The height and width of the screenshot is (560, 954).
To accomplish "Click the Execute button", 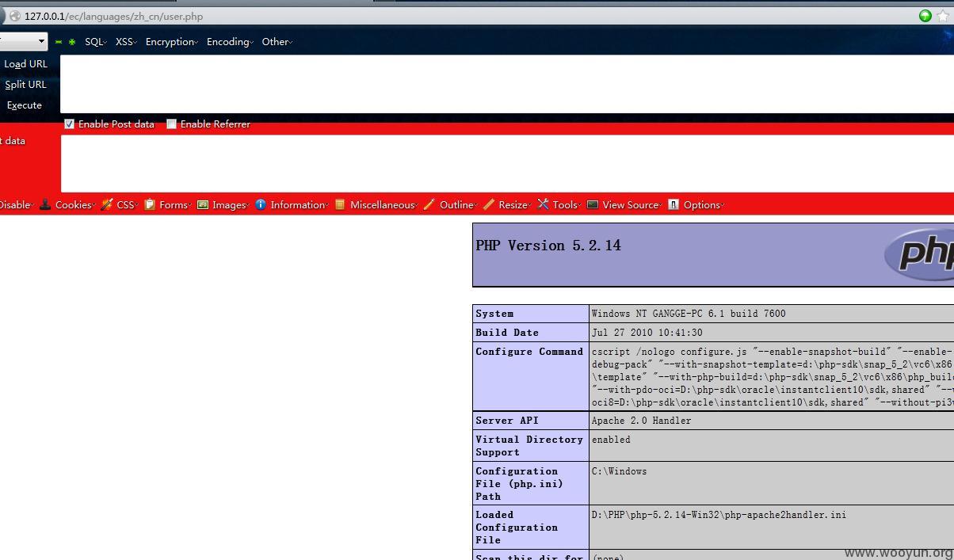I will (25, 105).
